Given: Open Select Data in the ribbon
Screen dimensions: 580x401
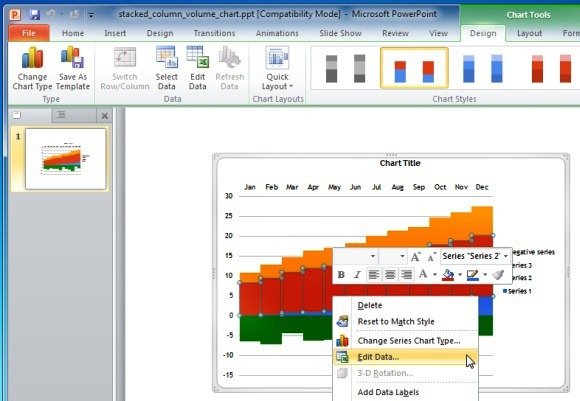Looking at the screenshot, I should (x=166, y=69).
